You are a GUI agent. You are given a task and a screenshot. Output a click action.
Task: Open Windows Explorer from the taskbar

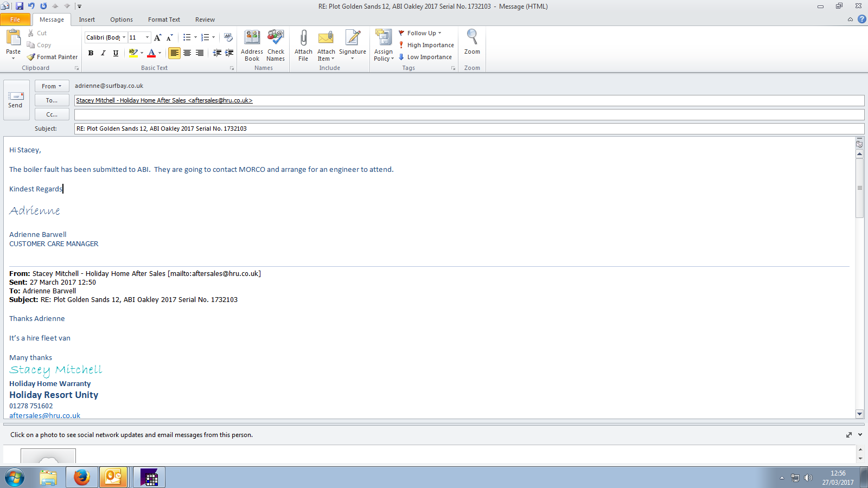pos(48,478)
